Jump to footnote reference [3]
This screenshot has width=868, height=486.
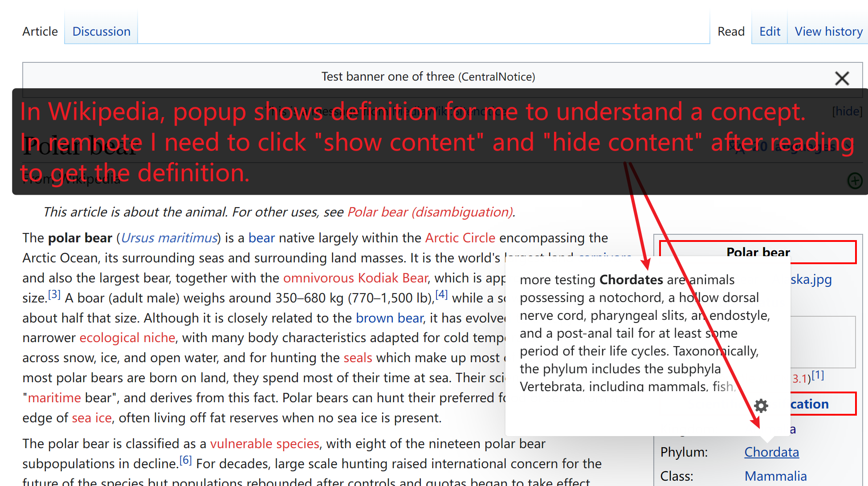pos(54,294)
